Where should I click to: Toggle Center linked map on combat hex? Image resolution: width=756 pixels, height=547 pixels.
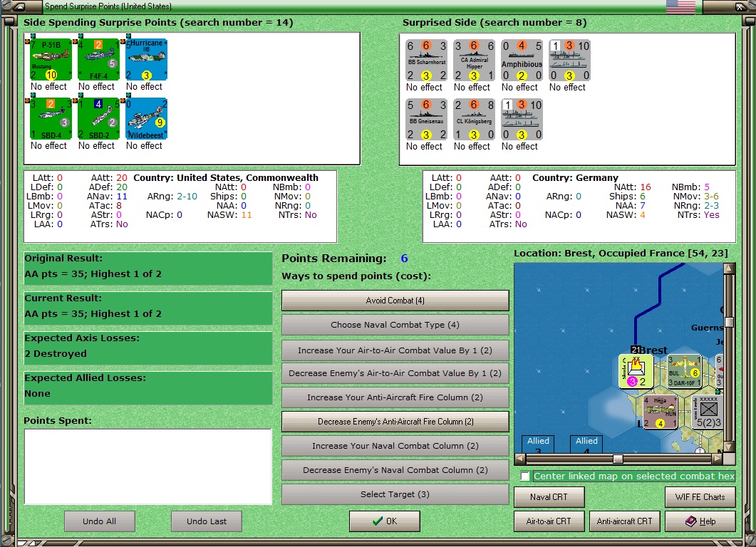click(x=525, y=476)
